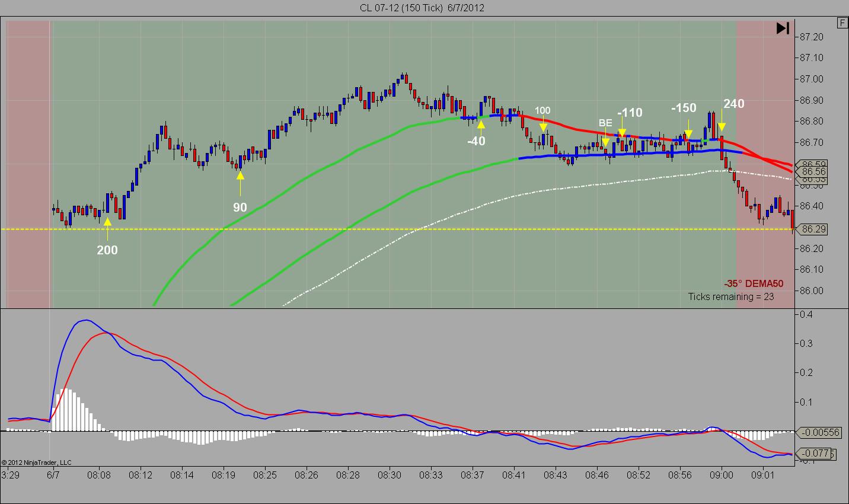Screen dimensions: 849x504
Task: Click the 0.4 MACD axis label
Action: tap(805, 314)
